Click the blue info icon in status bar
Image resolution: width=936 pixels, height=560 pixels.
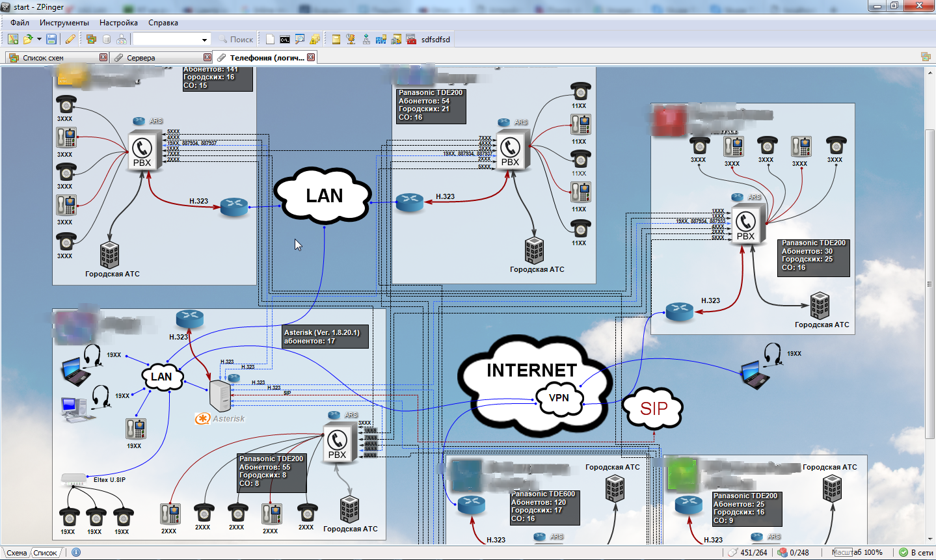tap(76, 552)
